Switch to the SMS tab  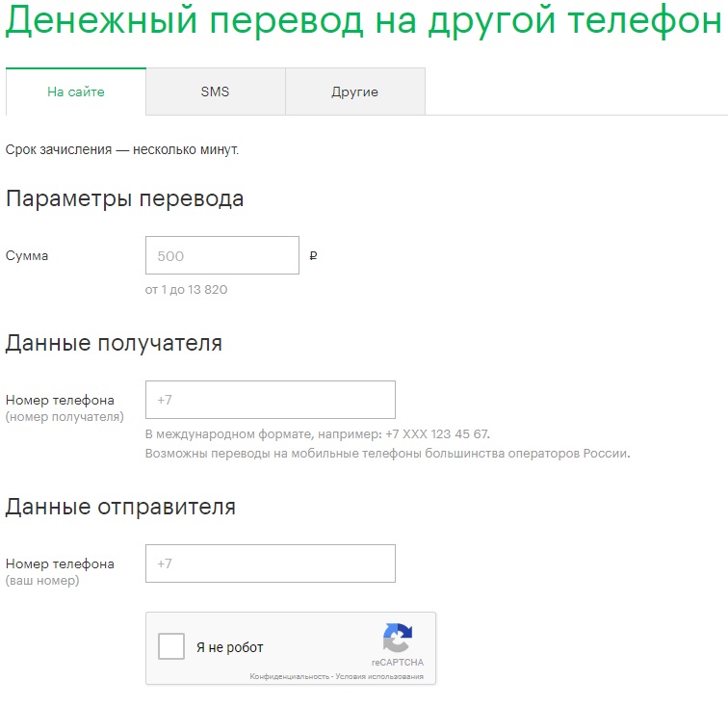[x=215, y=92]
